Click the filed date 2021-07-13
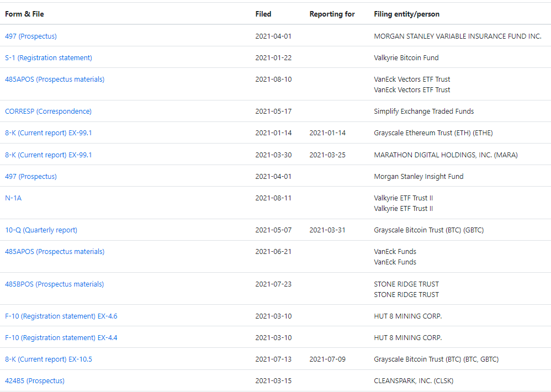Image resolution: width=551 pixels, height=392 pixels. pos(273,359)
